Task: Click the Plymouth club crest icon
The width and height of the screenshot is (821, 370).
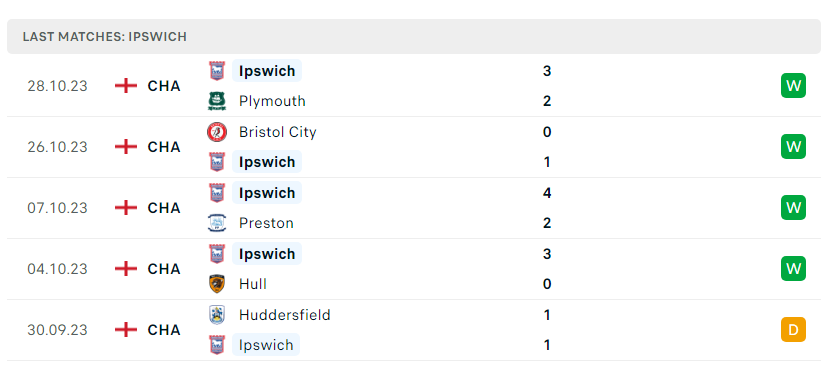Action: click(217, 101)
